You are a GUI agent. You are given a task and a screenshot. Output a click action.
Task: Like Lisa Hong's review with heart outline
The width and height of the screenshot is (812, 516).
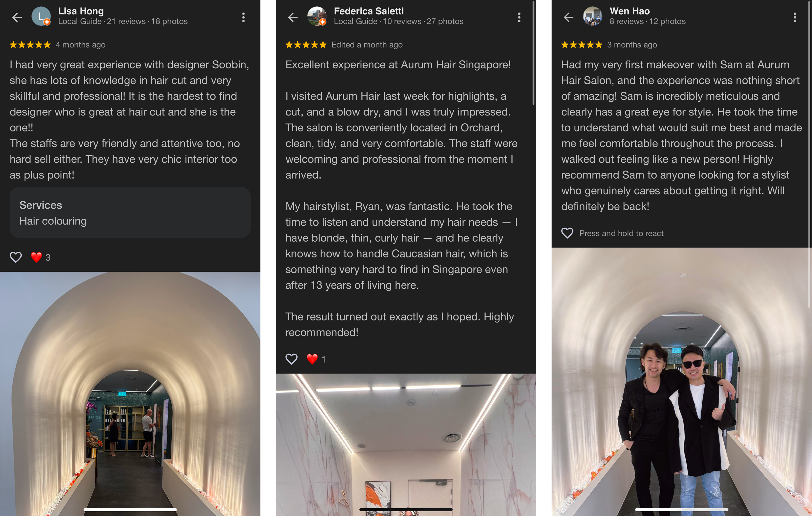[16, 257]
